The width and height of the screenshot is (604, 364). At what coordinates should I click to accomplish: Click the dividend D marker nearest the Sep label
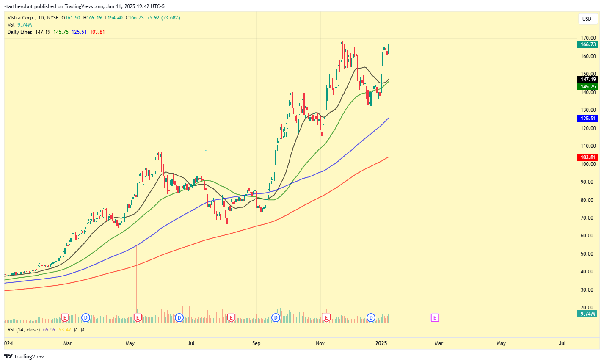(x=276, y=317)
